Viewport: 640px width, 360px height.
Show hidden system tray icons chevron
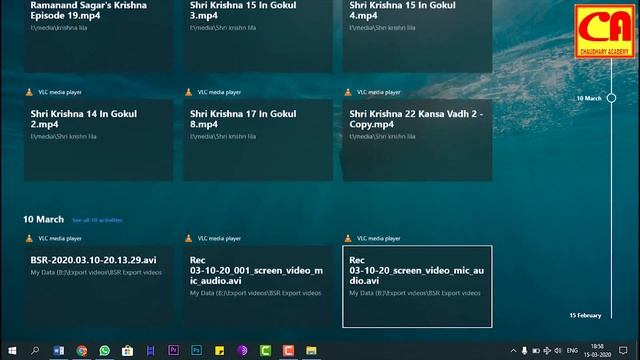tap(513, 351)
